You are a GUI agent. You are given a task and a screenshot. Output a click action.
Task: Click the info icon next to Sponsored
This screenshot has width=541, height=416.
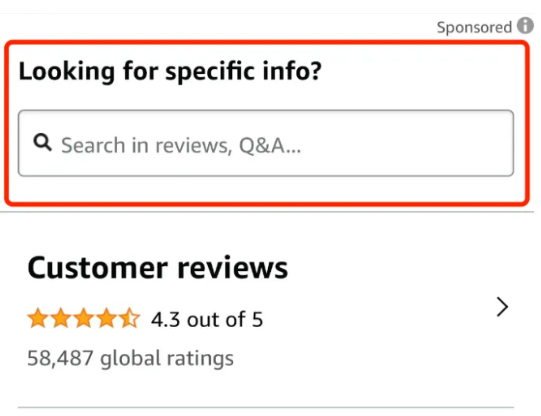[525, 26]
